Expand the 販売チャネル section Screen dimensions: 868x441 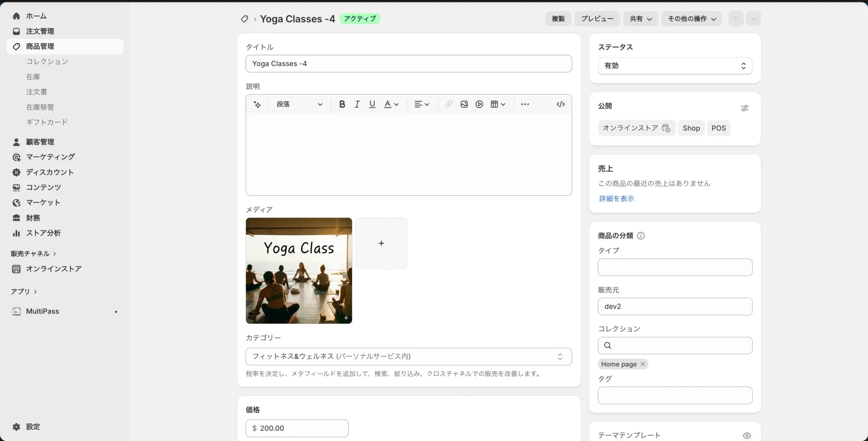33,254
